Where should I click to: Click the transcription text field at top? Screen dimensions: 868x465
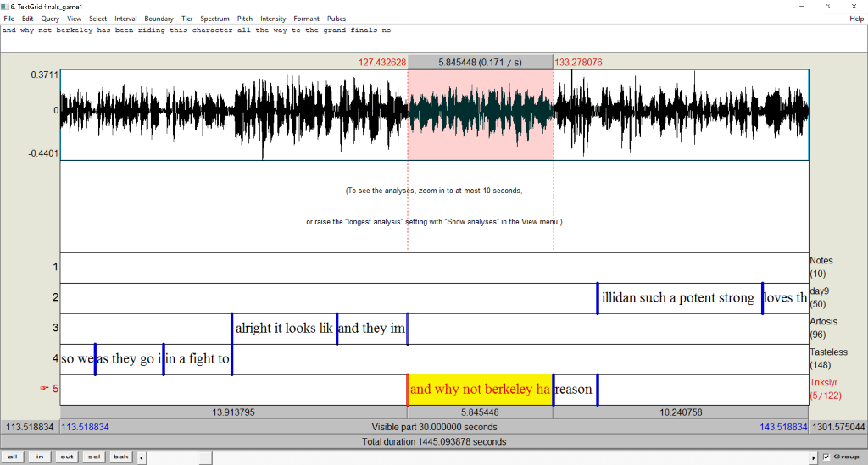[x=433, y=39]
